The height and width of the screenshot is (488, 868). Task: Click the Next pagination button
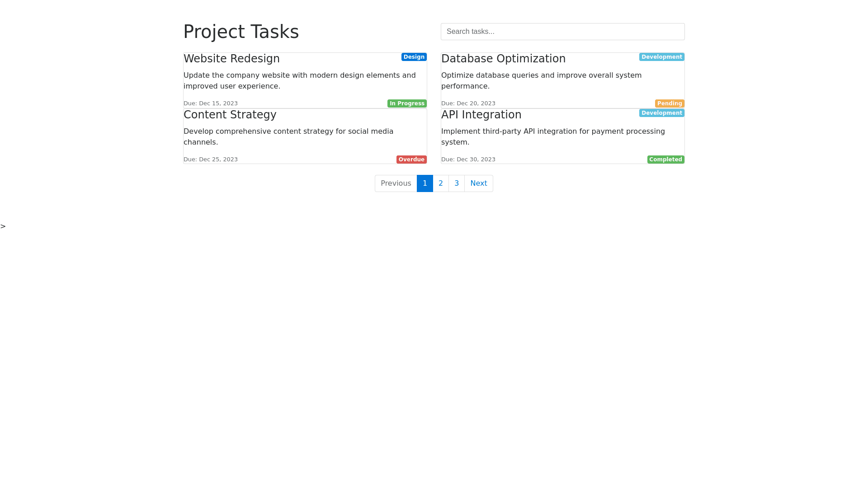click(x=478, y=183)
